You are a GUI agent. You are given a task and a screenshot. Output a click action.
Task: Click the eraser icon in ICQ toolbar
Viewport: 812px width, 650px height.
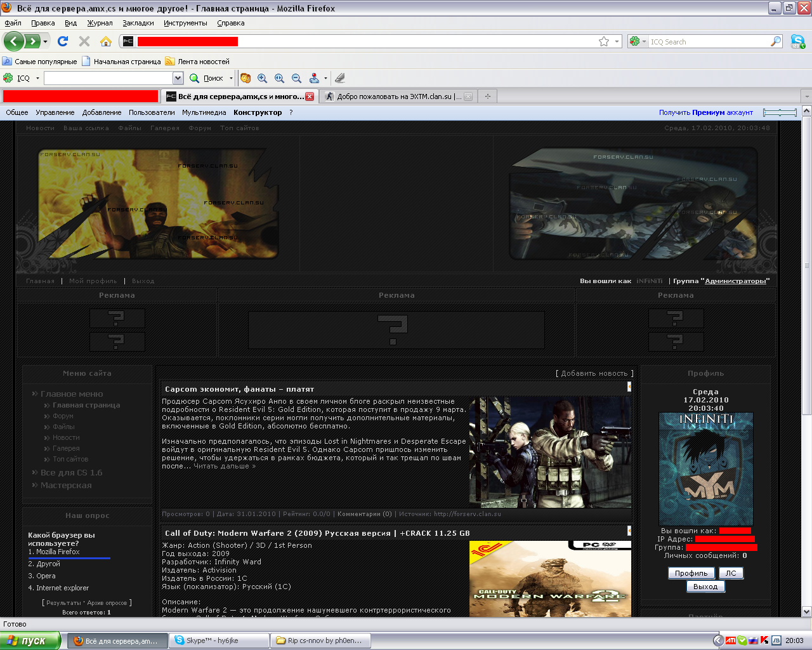(340, 78)
